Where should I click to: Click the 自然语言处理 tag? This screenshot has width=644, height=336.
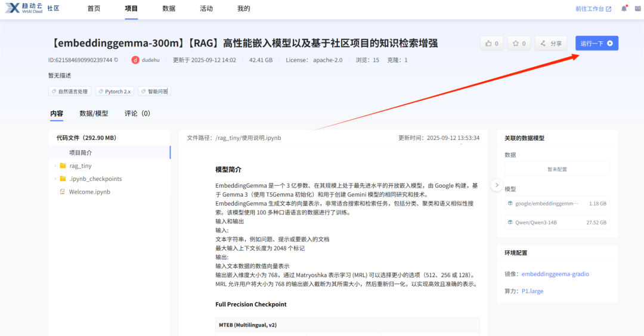(70, 92)
